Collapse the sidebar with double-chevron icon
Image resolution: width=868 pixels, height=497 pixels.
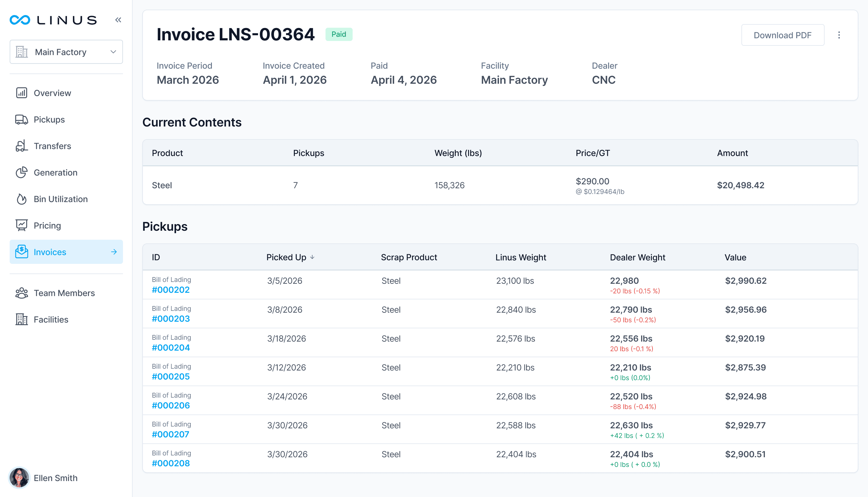pos(118,20)
